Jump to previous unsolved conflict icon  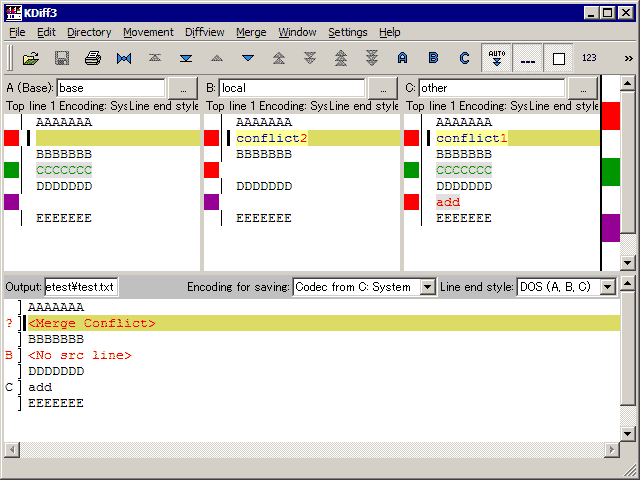341,58
